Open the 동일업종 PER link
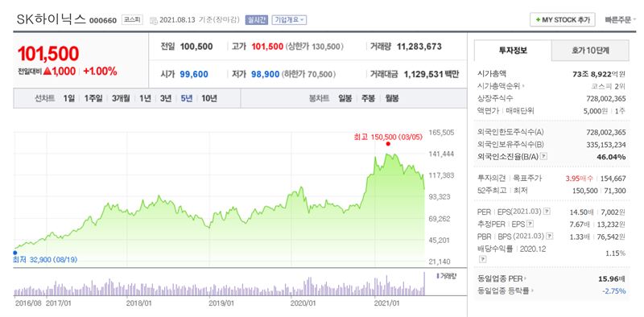The image size is (644, 317). [500, 279]
